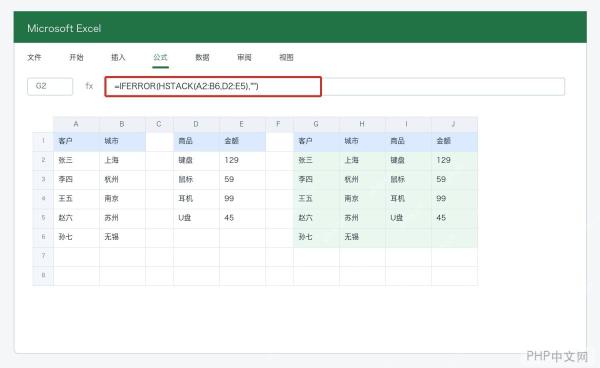The height and width of the screenshot is (368, 600).
Task: Select the 公式 tab
Action: (x=160, y=57)
